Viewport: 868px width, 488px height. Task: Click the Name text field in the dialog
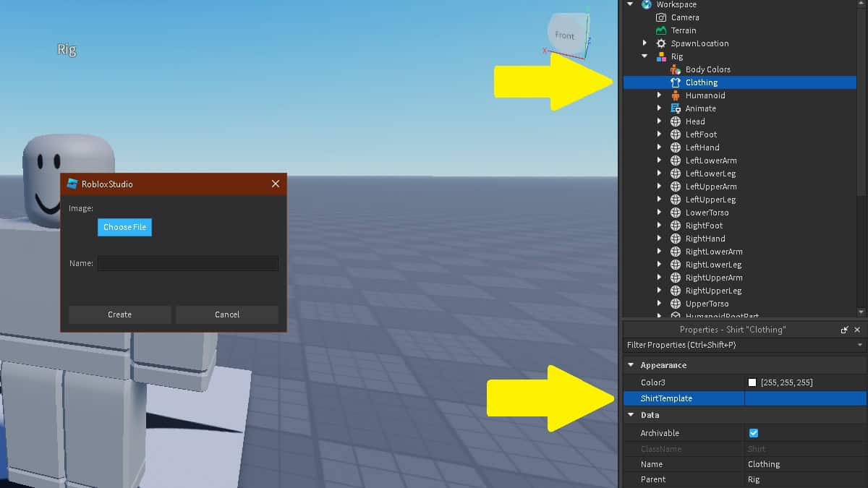coord(188,263)
